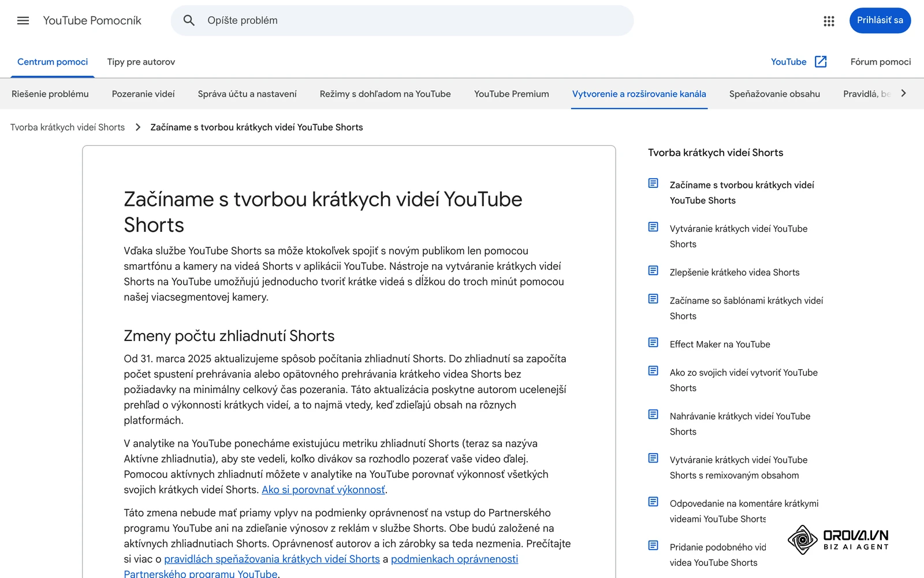Open sidebar Začíname s tvorbou krátkych videí

coord(742,192)
